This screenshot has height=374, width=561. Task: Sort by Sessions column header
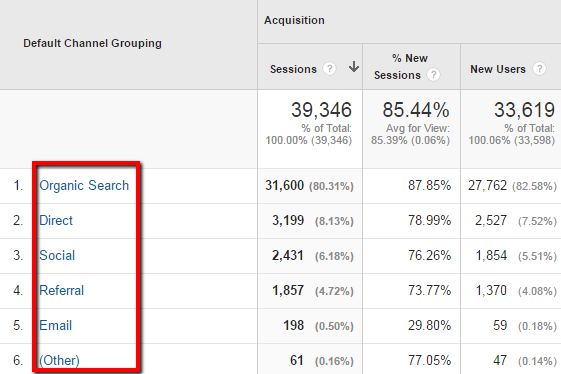click(293, 69)
